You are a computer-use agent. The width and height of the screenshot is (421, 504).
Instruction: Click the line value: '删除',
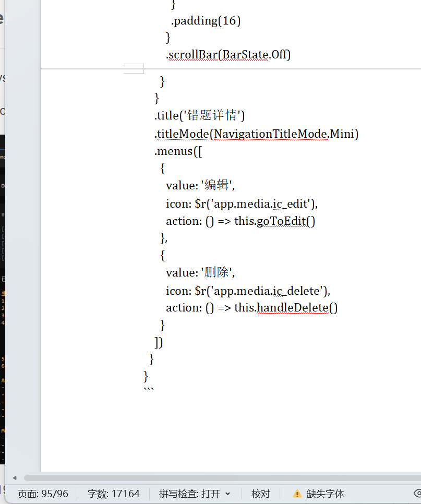pyautogui.click(x=200, y=272)
